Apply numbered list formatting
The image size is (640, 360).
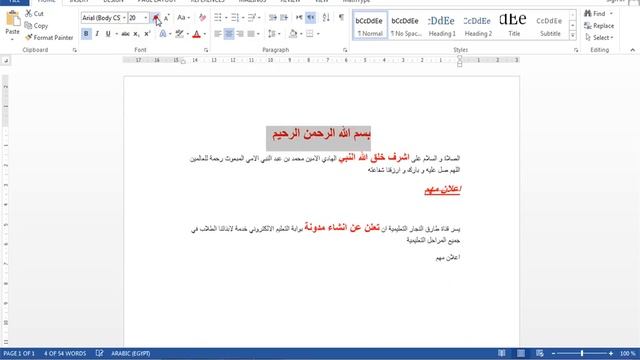(235, 18)
